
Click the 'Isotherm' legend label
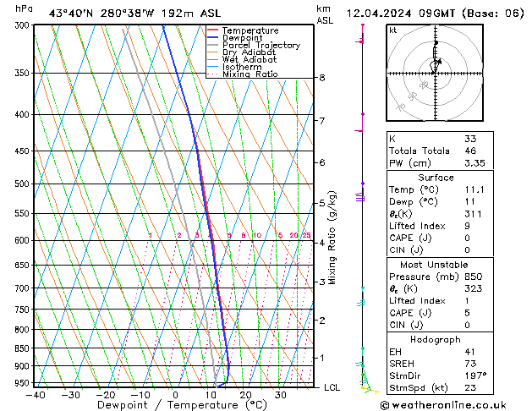pyautogui.click(x=242, y=67)
